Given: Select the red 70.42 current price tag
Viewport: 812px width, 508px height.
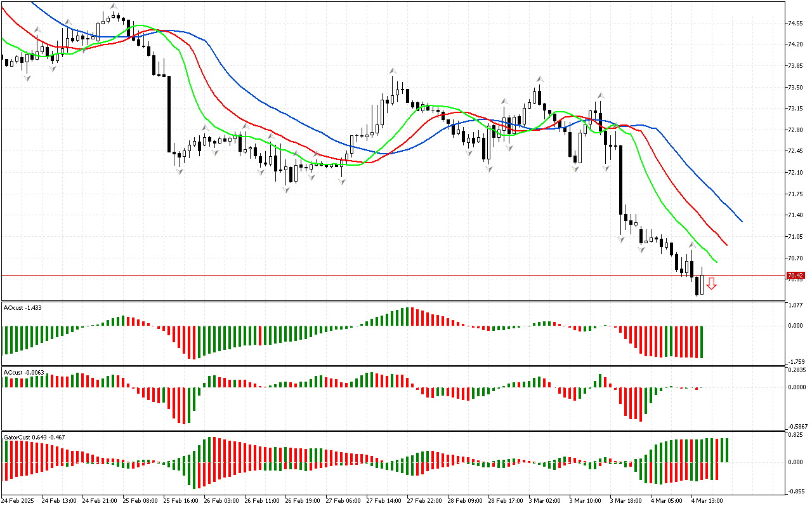Looking at the screenshot, I should [x=796, y=276].
